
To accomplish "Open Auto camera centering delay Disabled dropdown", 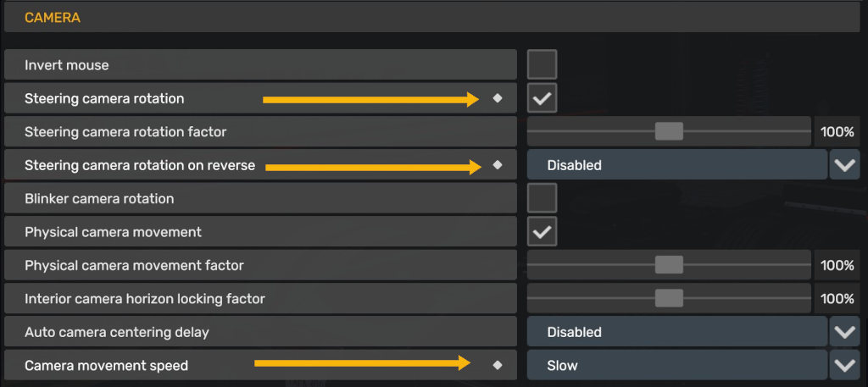I will (x=677, y=332).
